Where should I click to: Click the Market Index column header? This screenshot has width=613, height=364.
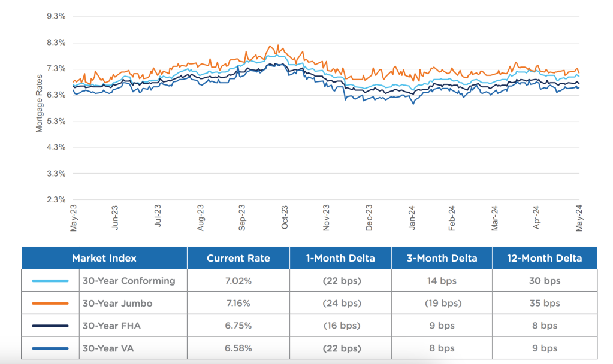(x=104, y=259)
